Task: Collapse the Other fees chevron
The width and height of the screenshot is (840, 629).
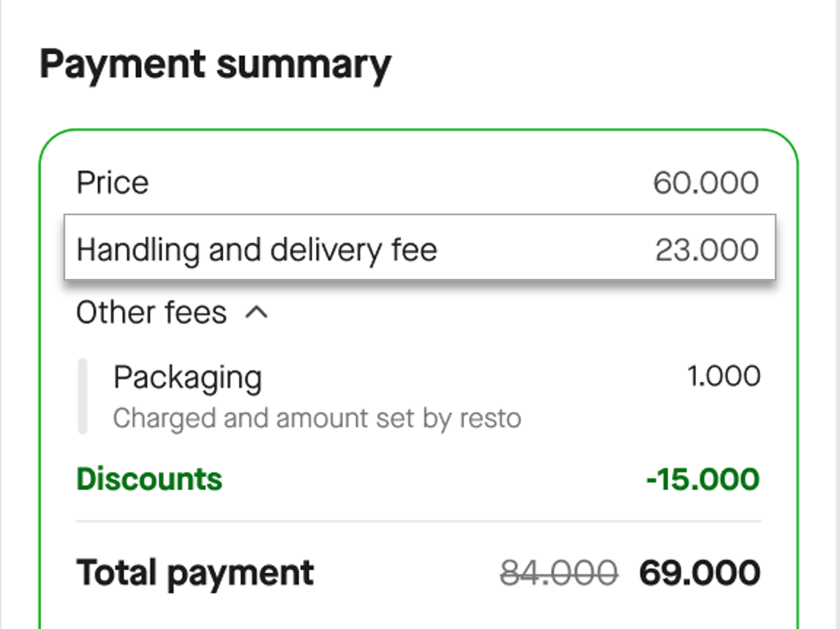Action: coord(256,312)
